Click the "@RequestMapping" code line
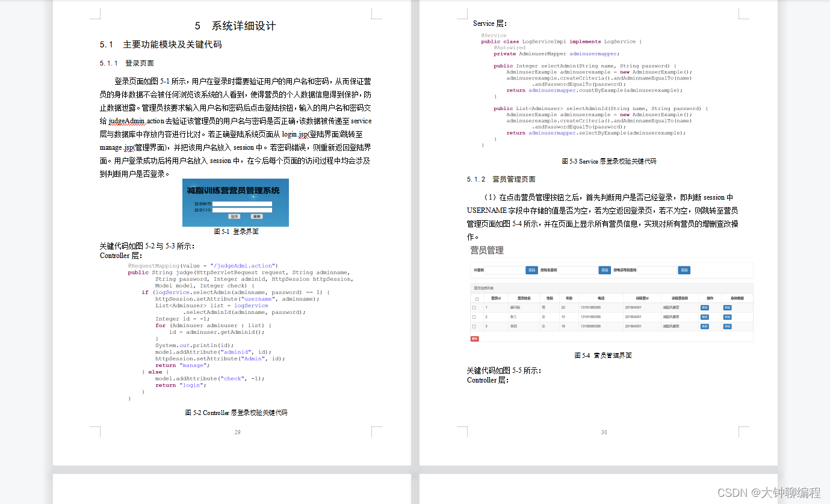This screenshot has height=504, width=830. (x=203, y=265)
